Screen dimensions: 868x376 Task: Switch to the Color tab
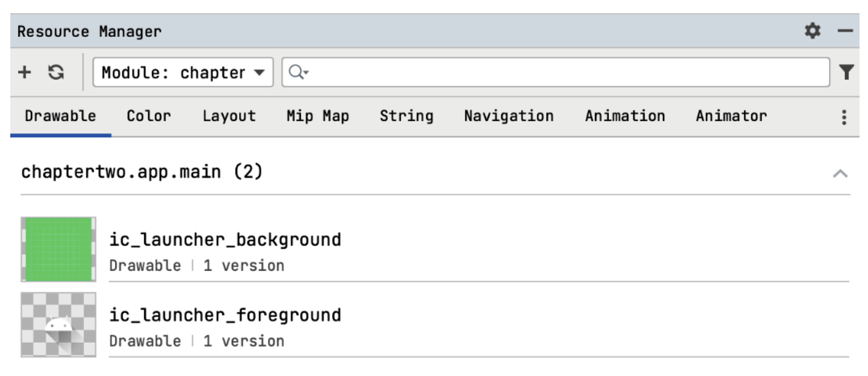click(148, 116)
